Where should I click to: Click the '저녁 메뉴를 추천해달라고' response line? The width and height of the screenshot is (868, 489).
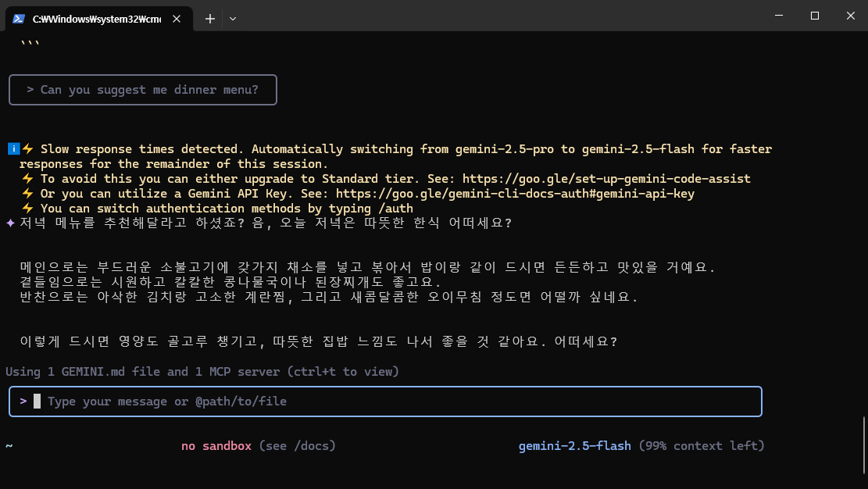pyautogui.click(x=266, y=223)
